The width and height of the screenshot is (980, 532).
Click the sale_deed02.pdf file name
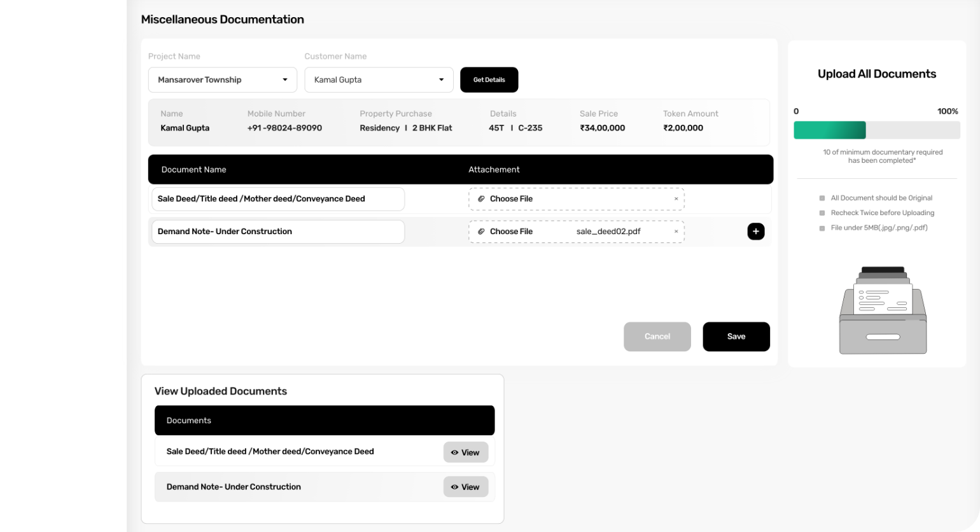tap(608, 232)
